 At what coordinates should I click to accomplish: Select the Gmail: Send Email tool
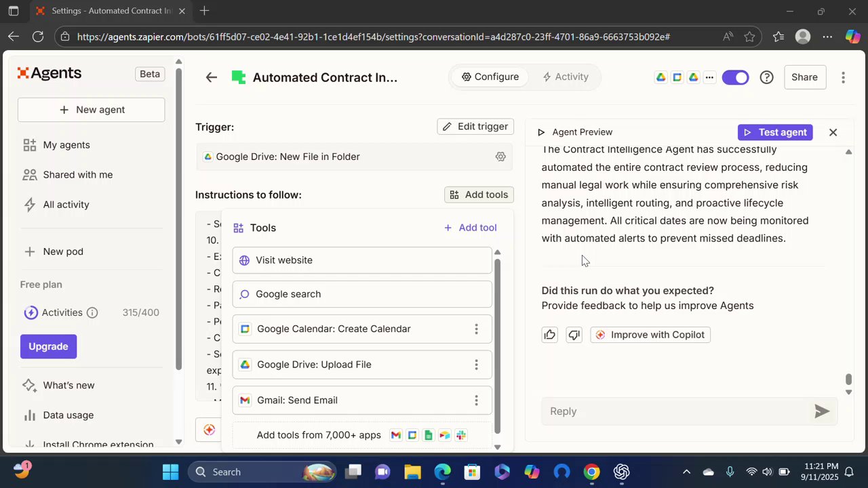tap(362, 400)
